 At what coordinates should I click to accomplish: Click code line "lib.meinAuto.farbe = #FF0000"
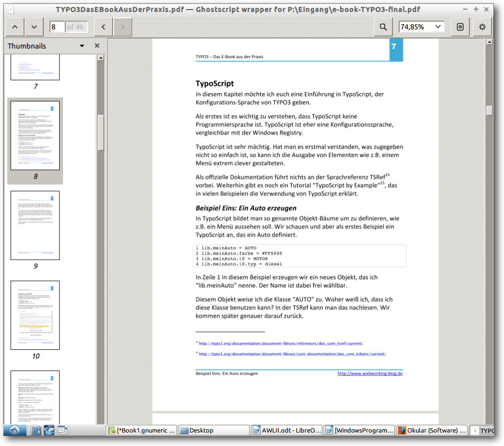coord(242,253)
